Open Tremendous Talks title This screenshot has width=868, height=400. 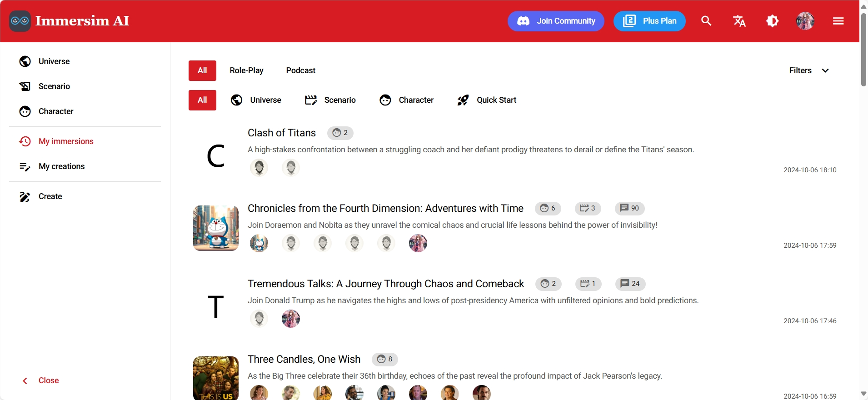pos(386,284)
